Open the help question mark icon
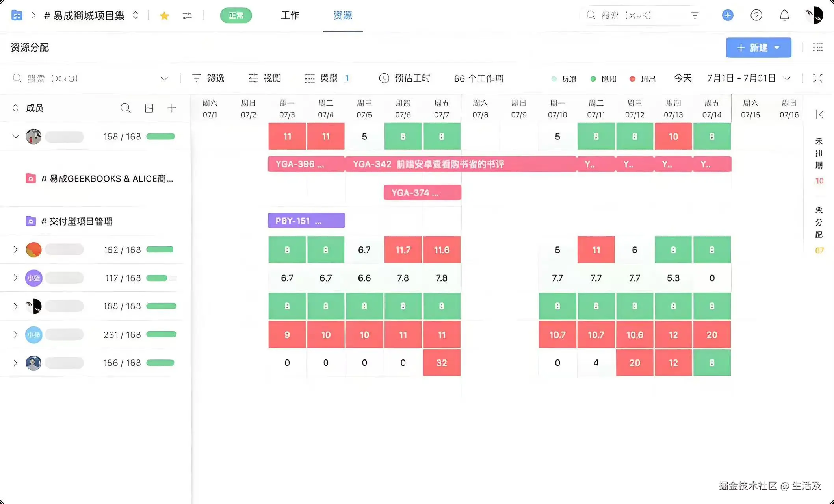Image resolution: width=834 pixels, height=504 pixels. pos(756,15)
